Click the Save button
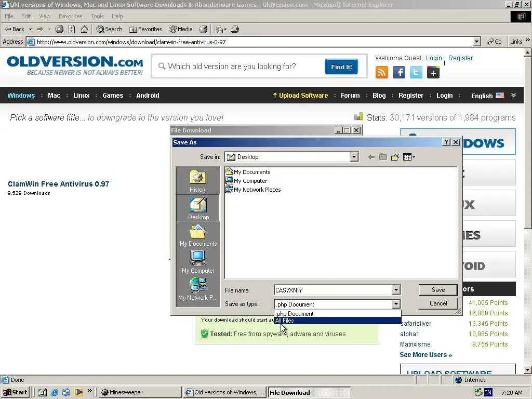The width and height of the screenshot is (532, 399). point(438,290)
